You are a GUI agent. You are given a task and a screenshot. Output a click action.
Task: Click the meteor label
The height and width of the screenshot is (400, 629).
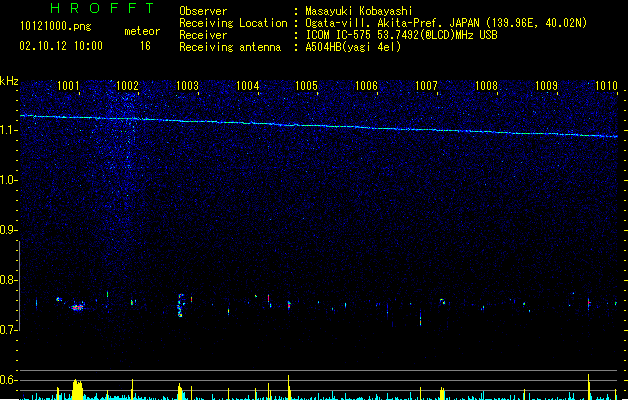[x=142, y=31]
